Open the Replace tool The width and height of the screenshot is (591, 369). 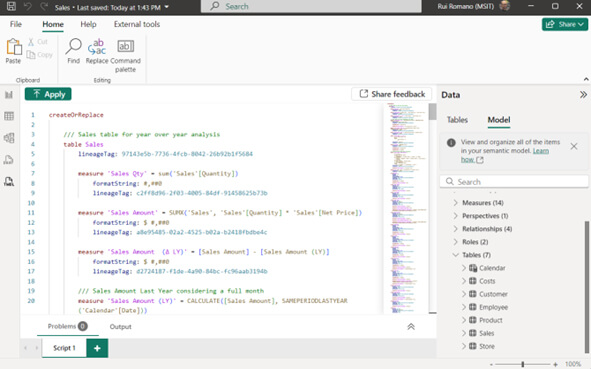tap(97, 51)
